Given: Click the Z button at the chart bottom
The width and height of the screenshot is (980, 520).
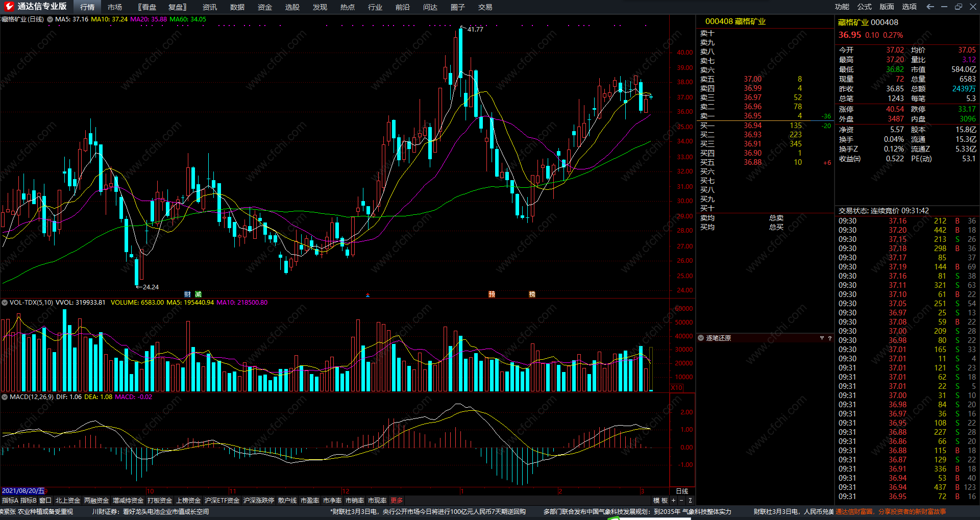Looking at the screenshot, I should [x=690, y=501].
